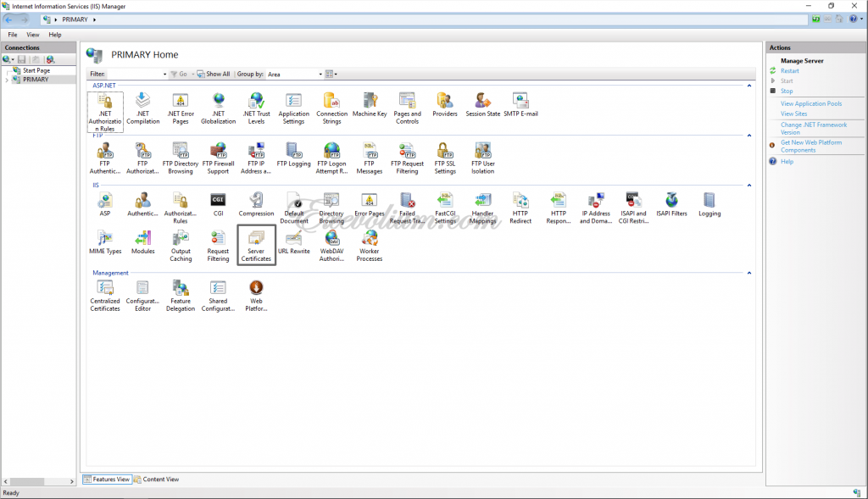868x499 pixels.
Task: Collapse the Management group
Action: [x=749, y=273]
